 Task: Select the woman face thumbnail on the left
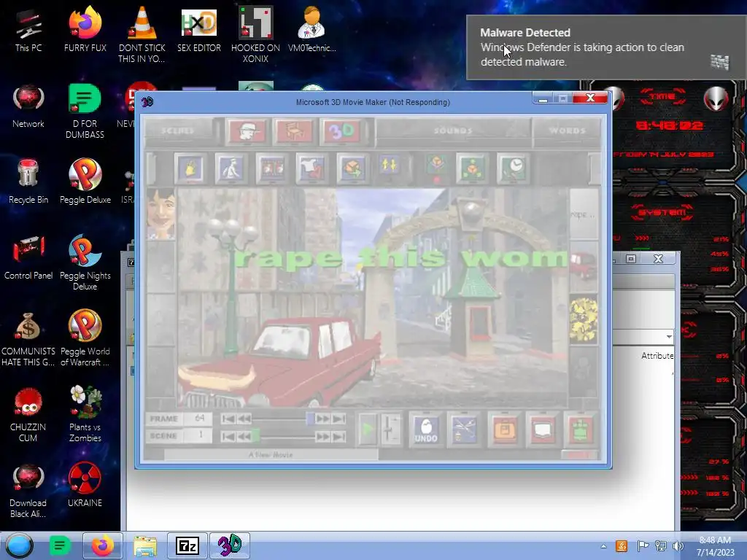point(160,213)
